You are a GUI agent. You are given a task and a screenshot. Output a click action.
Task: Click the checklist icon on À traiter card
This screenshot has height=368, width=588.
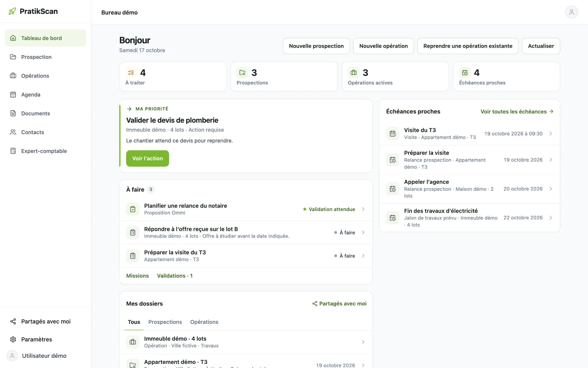point(131,72)
